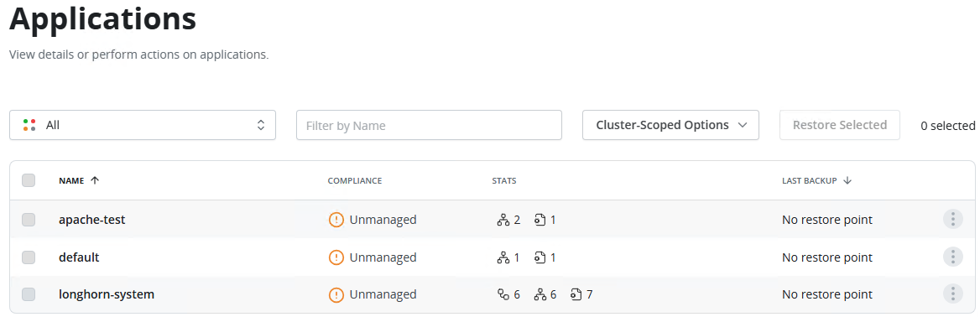Sort by the Last Backup column arrow

tap(847, 180)
